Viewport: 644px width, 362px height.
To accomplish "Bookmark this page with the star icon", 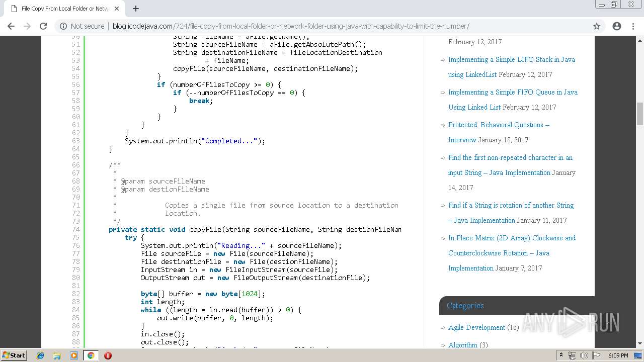I will point(597,26).
